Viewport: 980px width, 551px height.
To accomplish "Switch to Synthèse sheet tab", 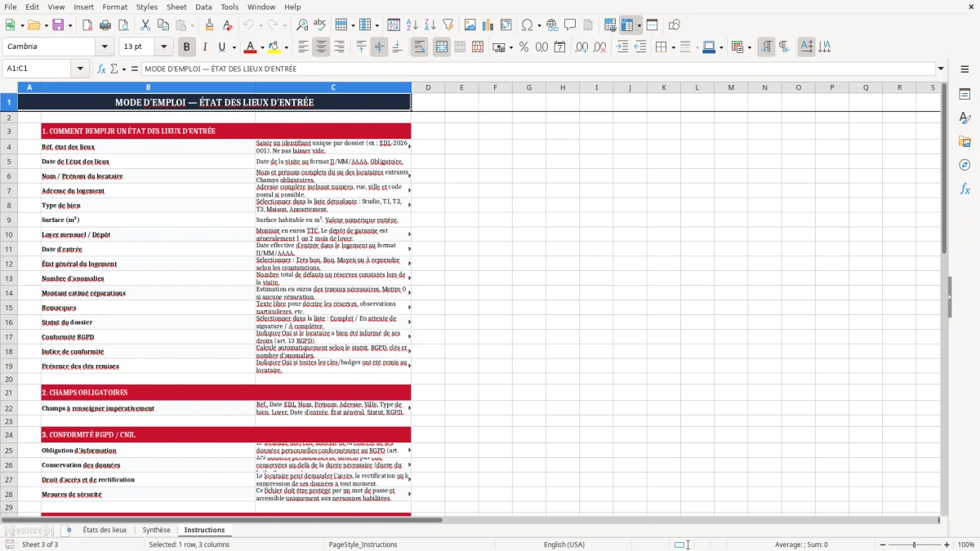I will (156, 530).
